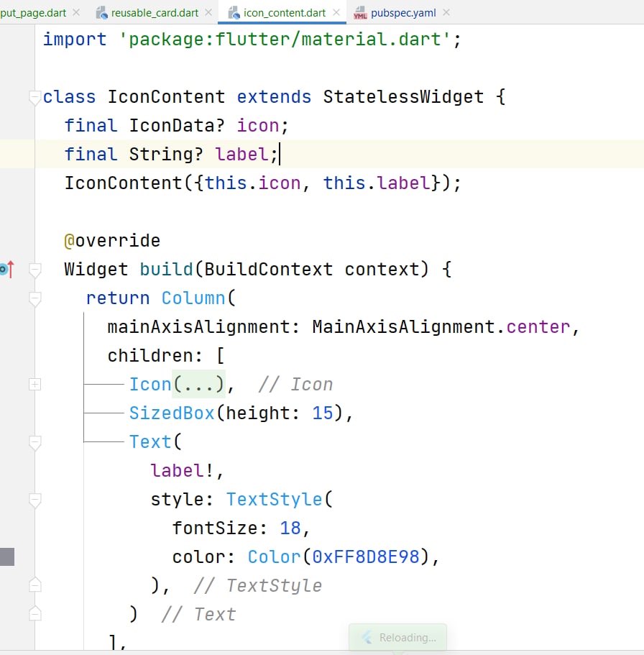Viewport: 644px width, 655px height.
Task: Click the Dart file icon on reusable_card.dart tab
Action: pyautogui.click(x=101, y=13)
